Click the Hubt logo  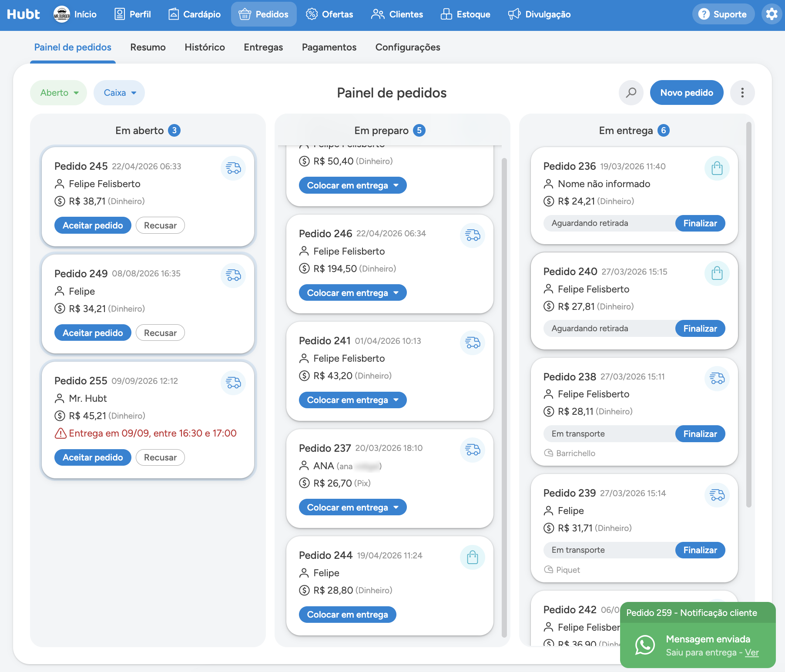[x=23, y=14]
